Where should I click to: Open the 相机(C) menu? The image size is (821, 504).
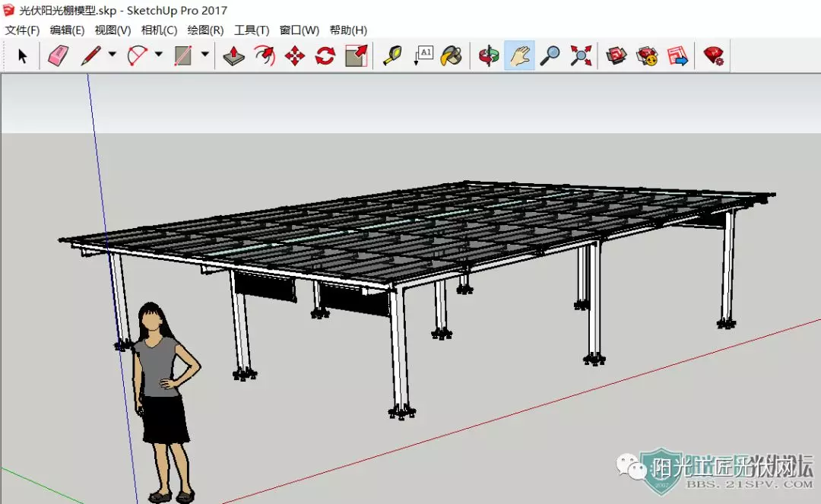coord(159,30)
